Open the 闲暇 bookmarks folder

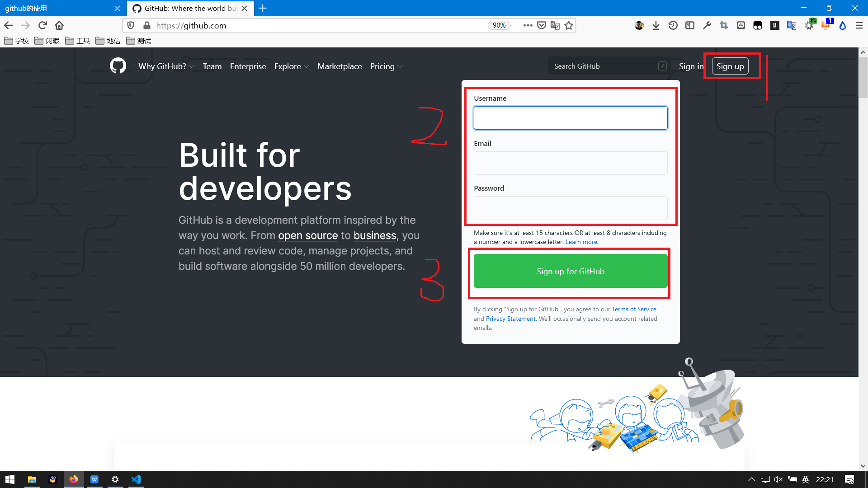47,41
